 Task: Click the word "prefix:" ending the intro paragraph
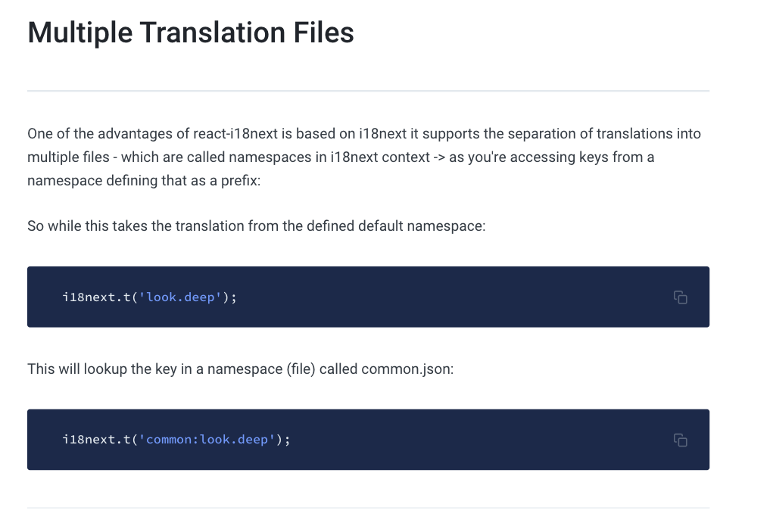click(239, 181)
